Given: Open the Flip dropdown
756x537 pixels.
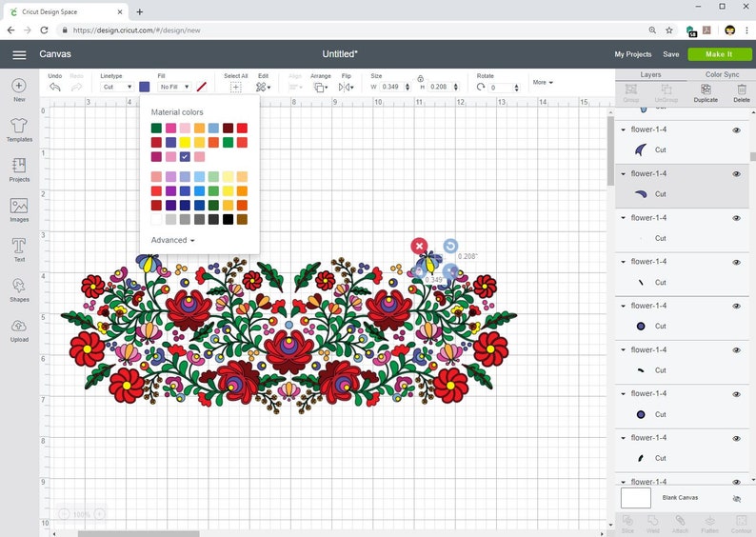Looking at the screenshot, I should click(347, 88).
